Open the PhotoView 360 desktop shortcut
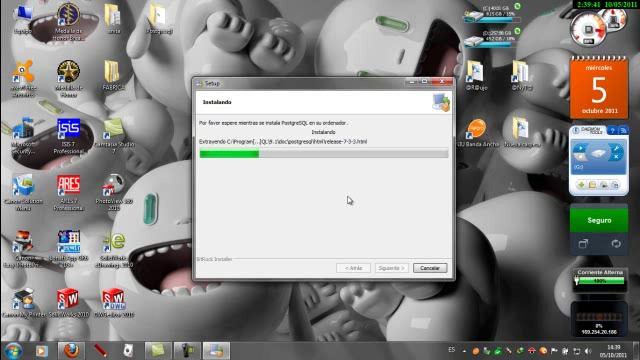The image size is (640, 360). (x=114, y=193)
